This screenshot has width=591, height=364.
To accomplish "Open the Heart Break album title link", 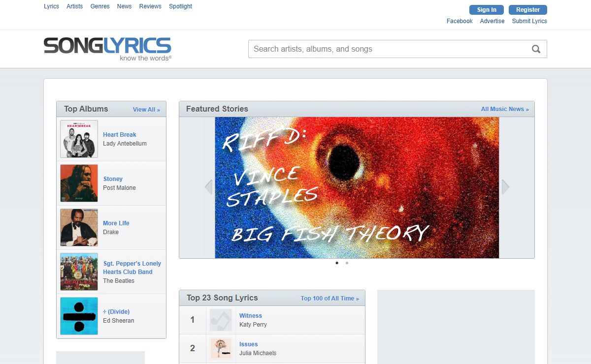I will [120, 135].
